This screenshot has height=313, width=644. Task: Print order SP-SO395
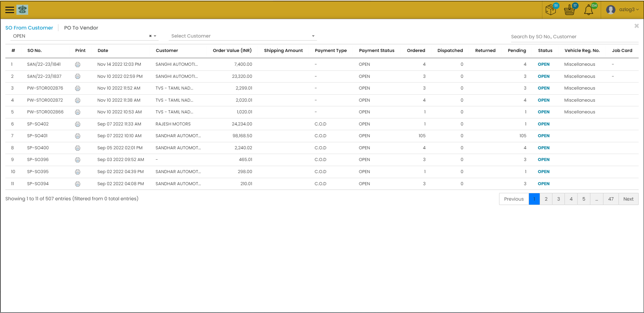(77, 172)
